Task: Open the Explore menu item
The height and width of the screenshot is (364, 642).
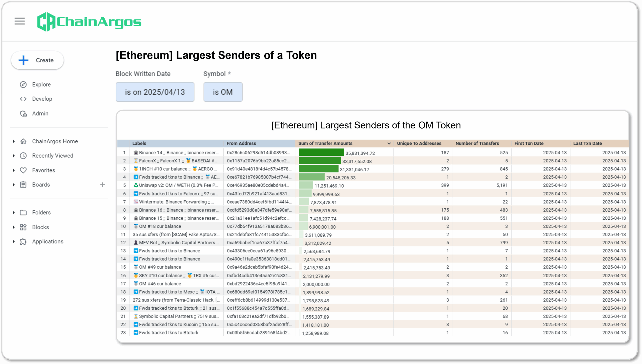Action: click(x=41, y=84)
